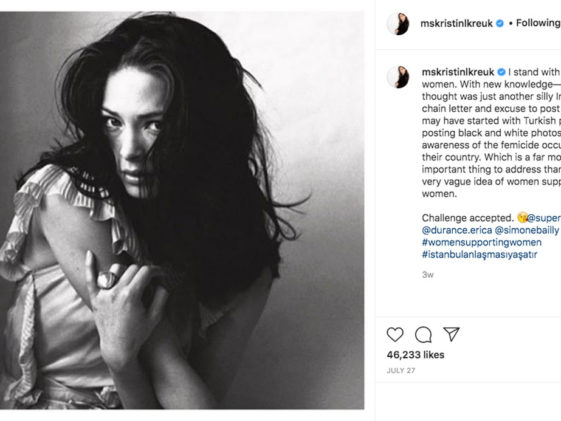This screenshot has height=421, width=561.
Task: Share post via paper plane icon
Action: coord(451,334)
